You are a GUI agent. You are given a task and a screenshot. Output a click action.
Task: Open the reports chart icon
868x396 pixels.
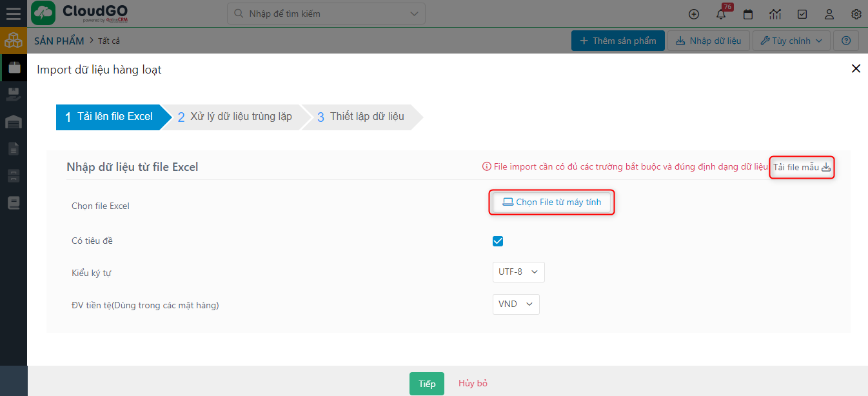775,14
